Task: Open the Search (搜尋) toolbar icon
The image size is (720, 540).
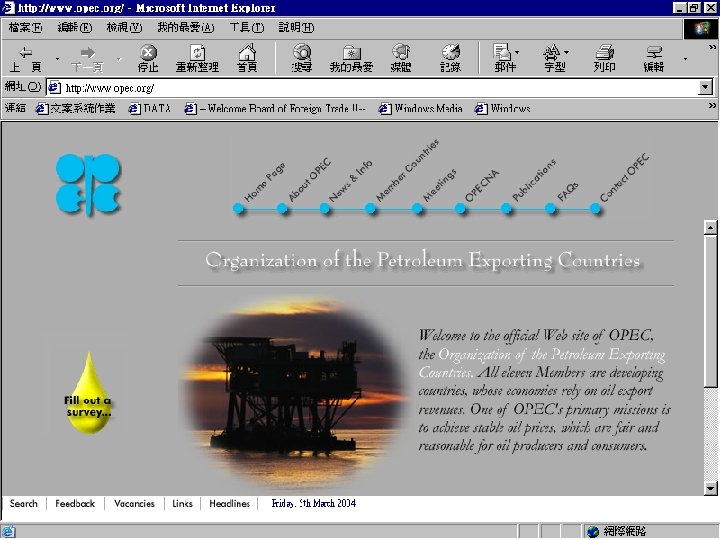Action: coord(302,52)
